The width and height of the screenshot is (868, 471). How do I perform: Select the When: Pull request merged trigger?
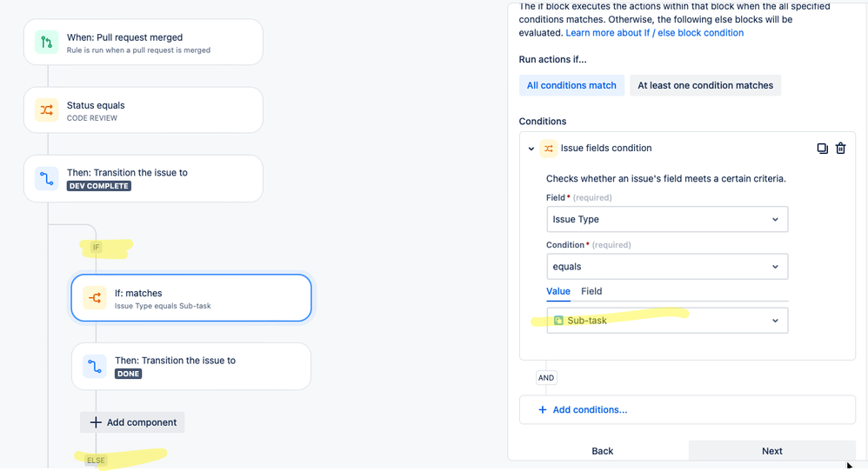pyautogui.click(x=144, y=43)
